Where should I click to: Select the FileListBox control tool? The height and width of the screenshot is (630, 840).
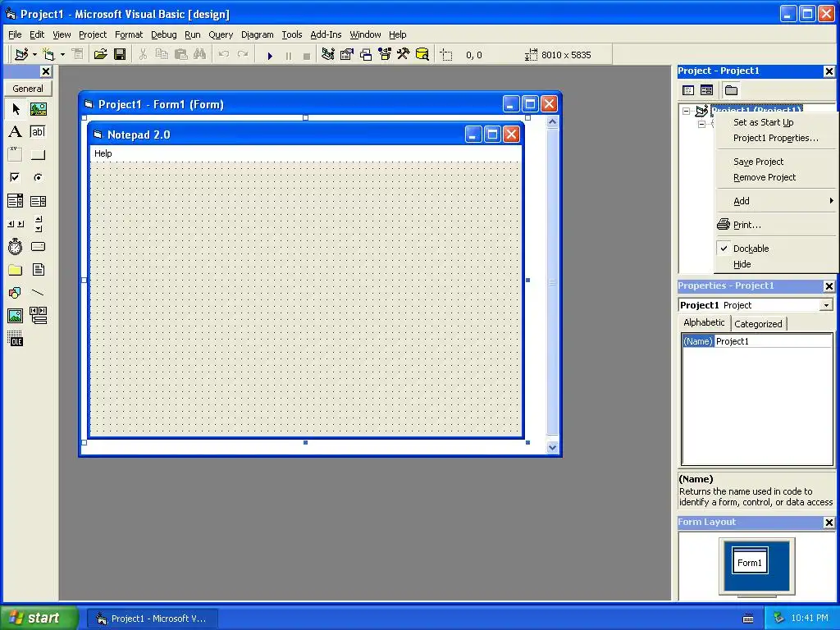(38, 269)
